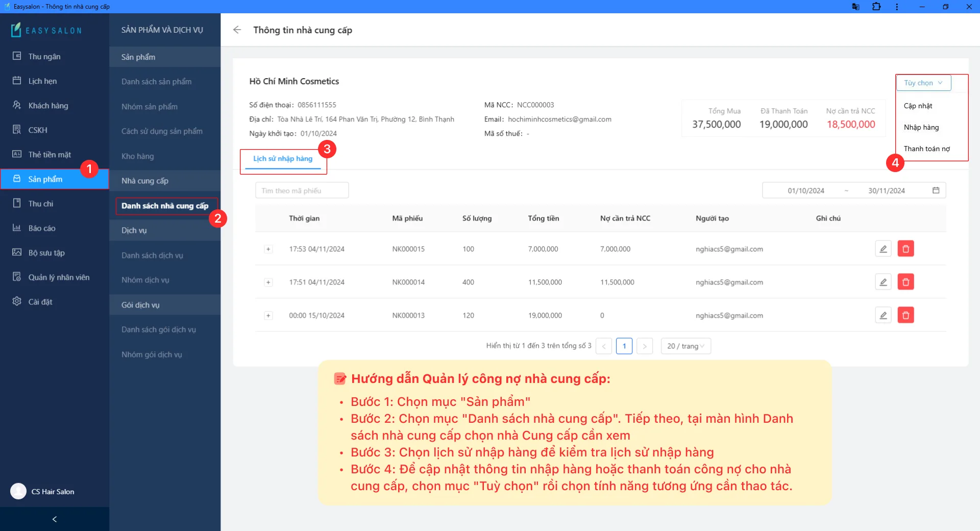Go to previous page arrow

pos(604,346)
